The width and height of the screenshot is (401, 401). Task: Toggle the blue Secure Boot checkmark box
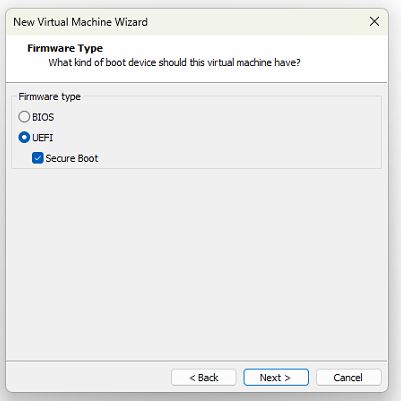pos(38,158)
